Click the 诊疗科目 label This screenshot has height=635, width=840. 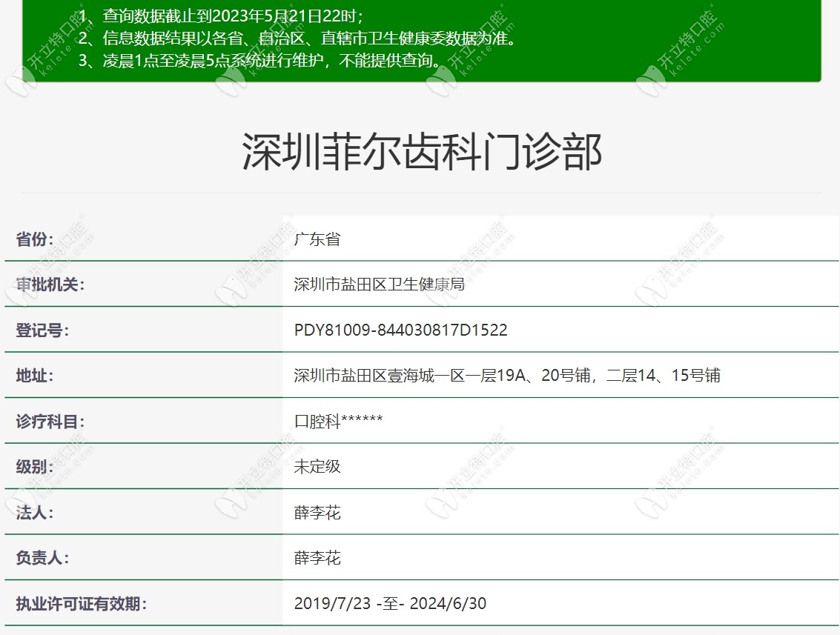click(x=50, y=422)
